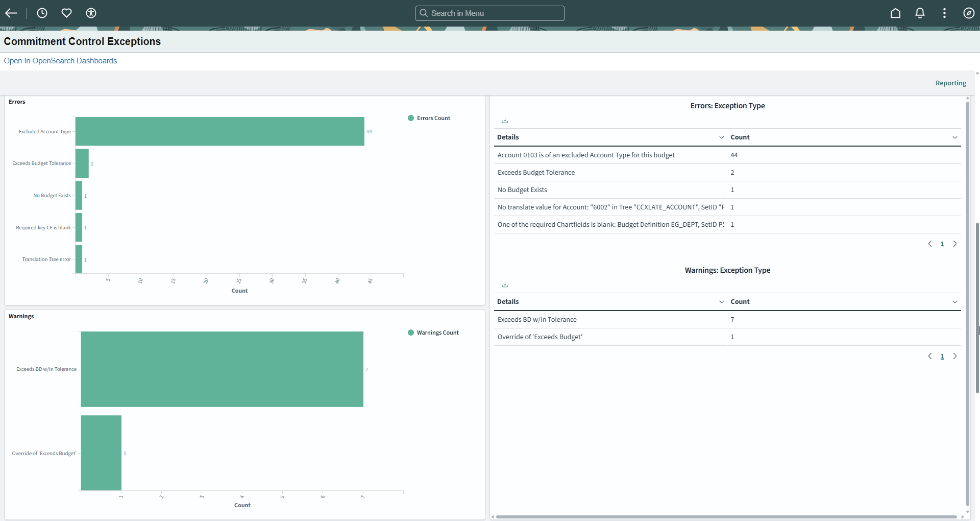Image resolution: width=980 pixels, height=521 pixels.
Task: Expand Details column menu in Warnings table
Action: [721, 302]
